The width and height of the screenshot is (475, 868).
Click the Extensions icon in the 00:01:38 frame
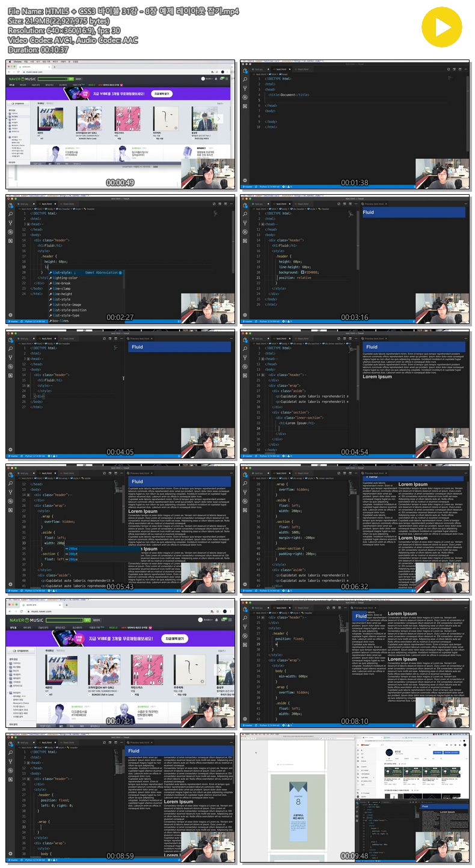[245, 105]
